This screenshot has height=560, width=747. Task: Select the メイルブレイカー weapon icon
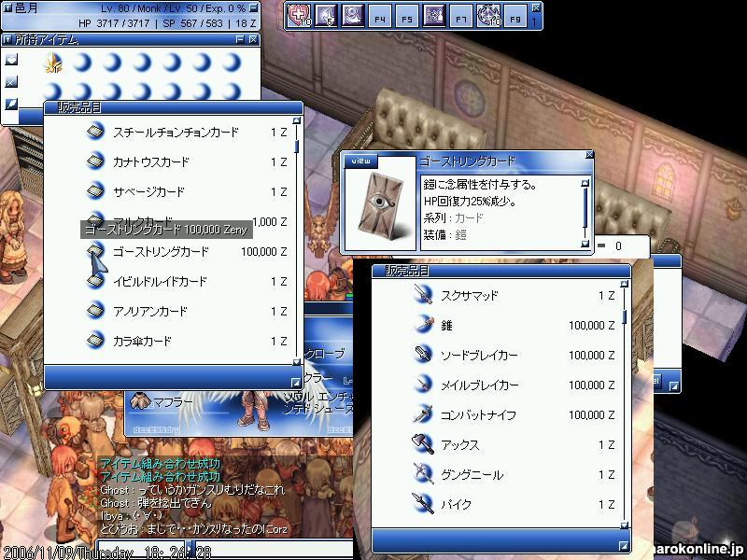[423, 385]
